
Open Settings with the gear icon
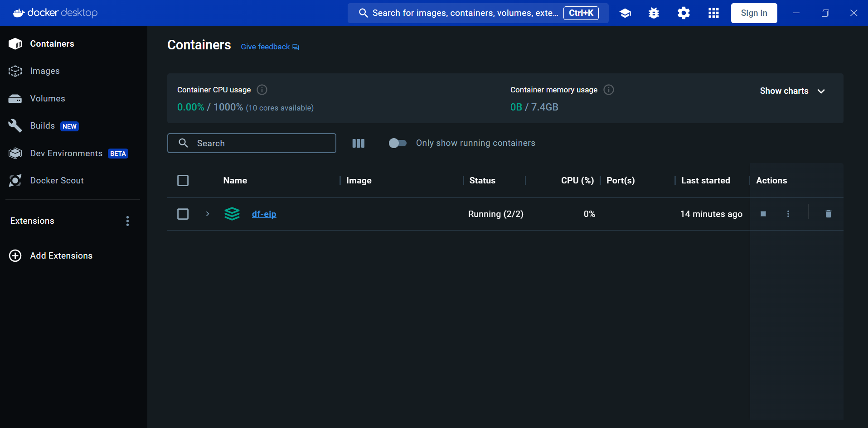click(684, 13)
